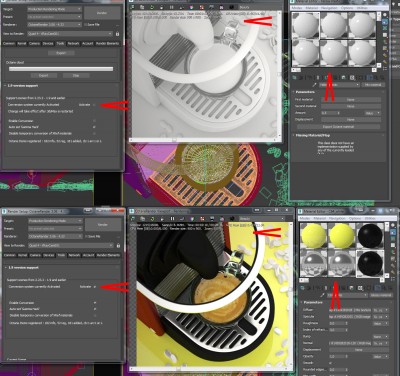The height and width of the screenshot is (376, 400).
Task: Open the View to Render dropdown in upper Render Setup
Action: tap(70, 34)
